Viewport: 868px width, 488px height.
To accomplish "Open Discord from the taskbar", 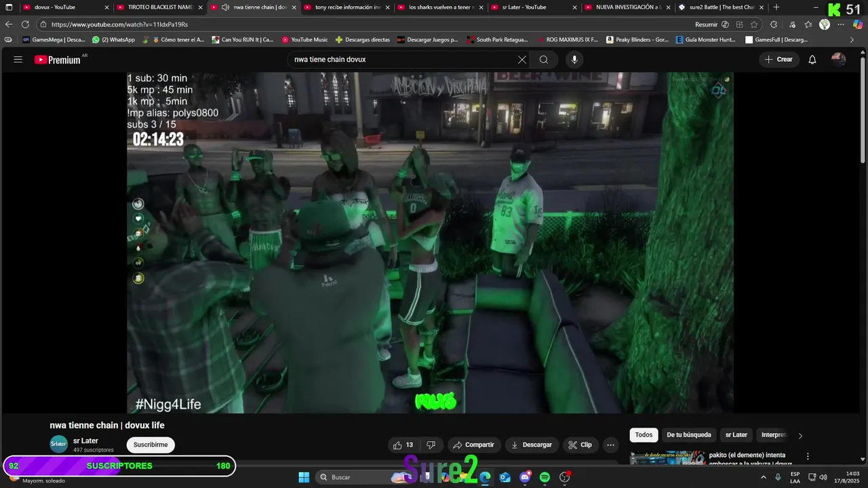I will pyautogui.click(x=525, y=477).
